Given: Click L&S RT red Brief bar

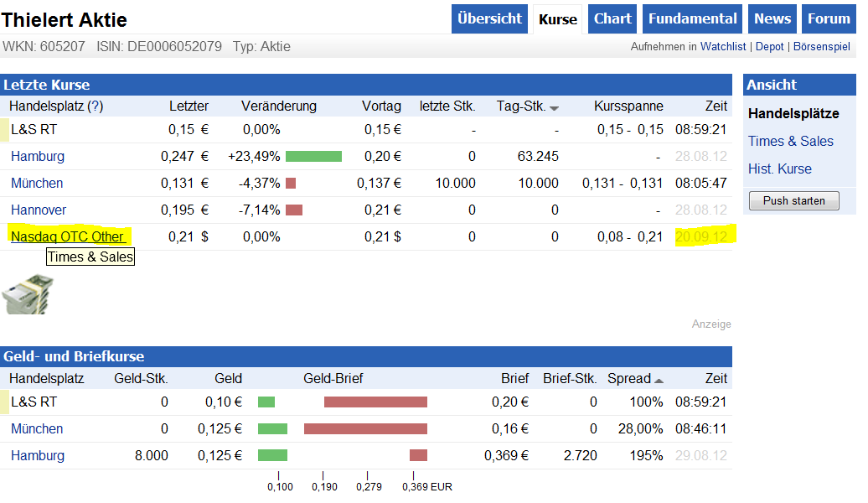Looking at the screenshot, I should pyautogui.click(x=376, y=402).
